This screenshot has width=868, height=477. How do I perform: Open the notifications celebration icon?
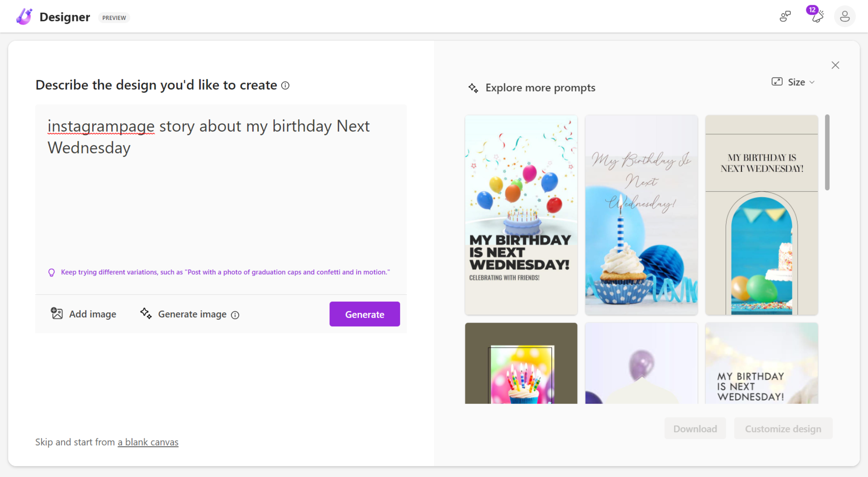point(817,16)
